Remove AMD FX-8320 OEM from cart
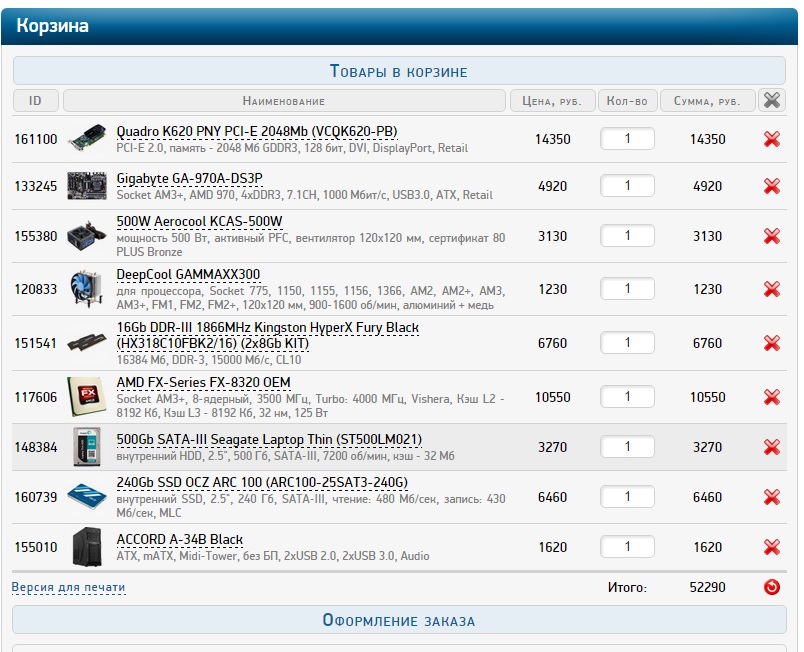This screenshot has width=804, height=652. tap(772, 397)
